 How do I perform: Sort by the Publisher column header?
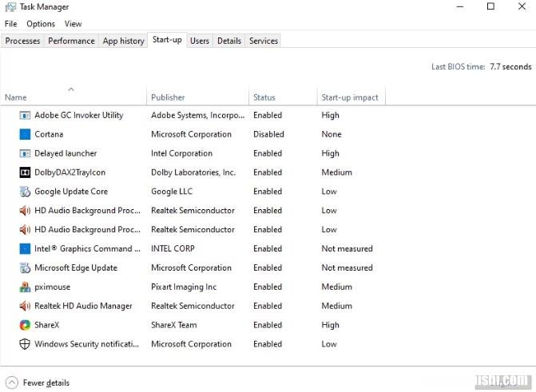(x=197, y=97)
